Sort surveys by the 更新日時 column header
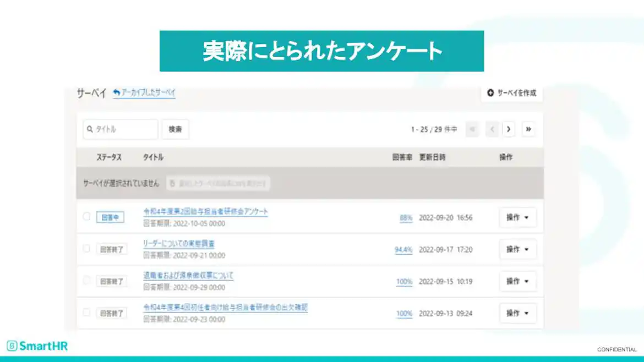The width and height of the screenshot is (644, 362). 432,157
